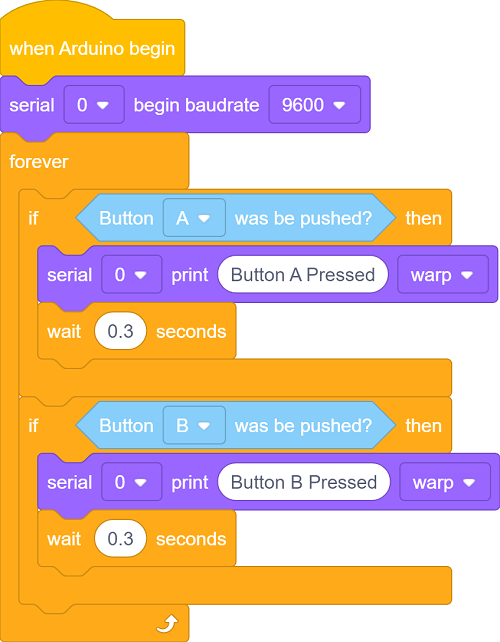Select the 'Button A was be pushed?' condition block
The image size is (500, 642).
click(x=235, y=218)
